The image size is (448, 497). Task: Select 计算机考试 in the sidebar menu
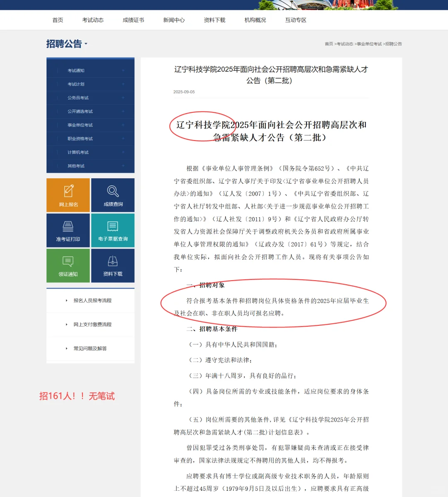coord(78,152)
